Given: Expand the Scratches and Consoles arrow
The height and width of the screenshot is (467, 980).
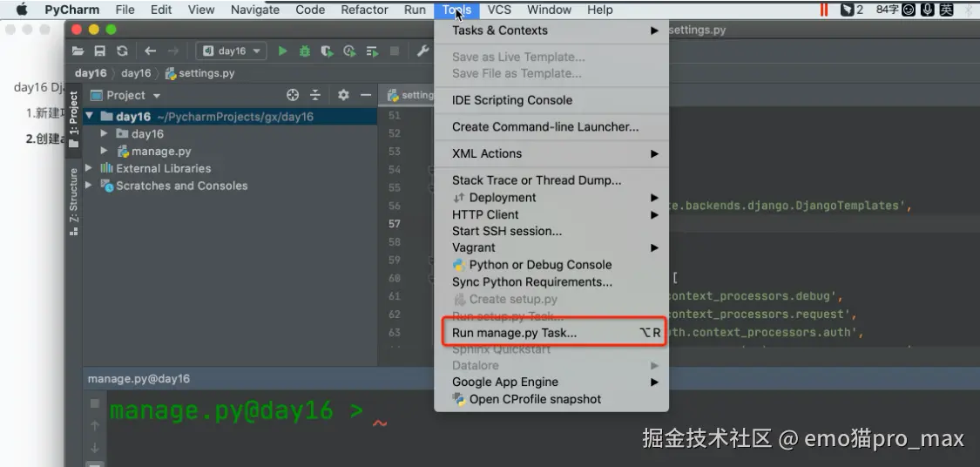Looking at the screenshot, I should [89, 186].
